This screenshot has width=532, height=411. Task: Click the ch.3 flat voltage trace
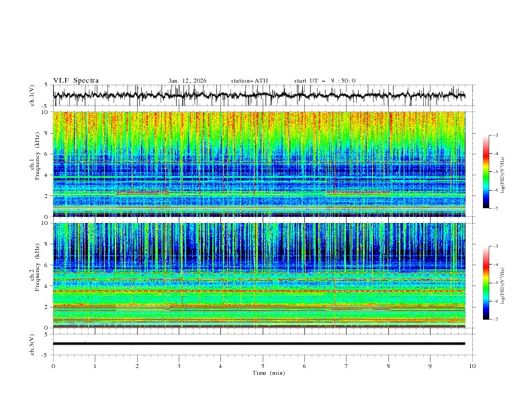pos(259,344)
